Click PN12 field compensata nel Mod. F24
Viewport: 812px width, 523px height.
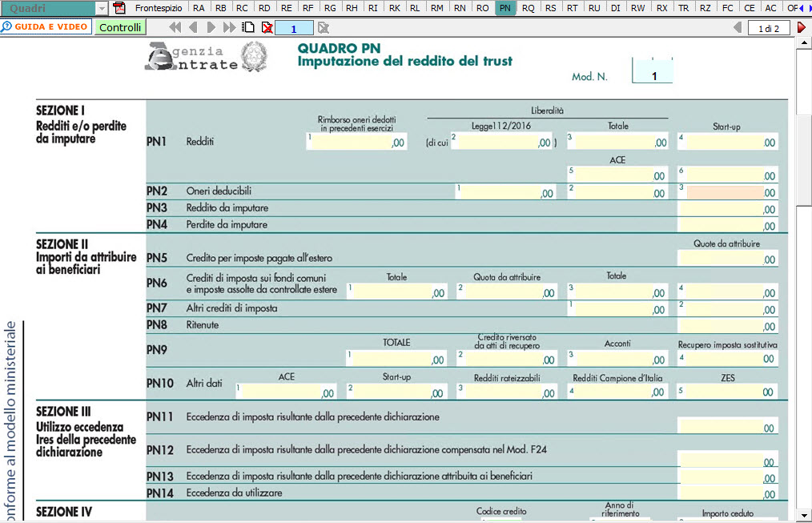pos(728,459)
